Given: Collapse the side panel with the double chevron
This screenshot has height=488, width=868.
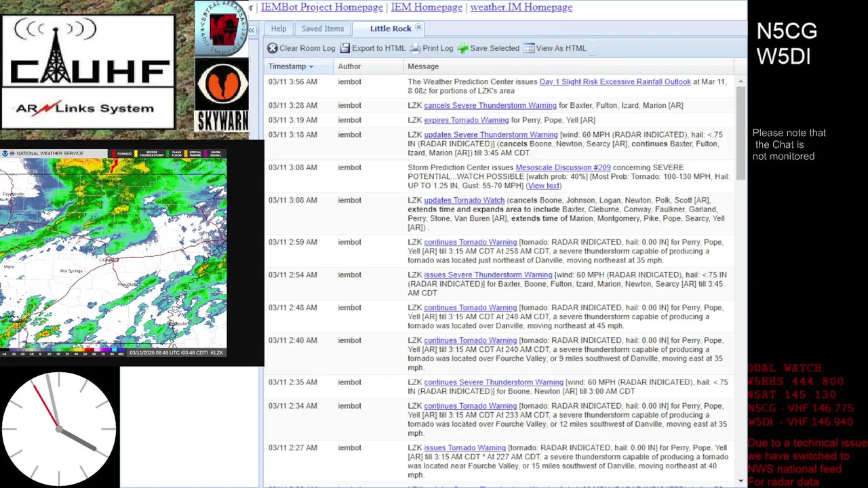Looking at the screenshot, I should (251, 30).
